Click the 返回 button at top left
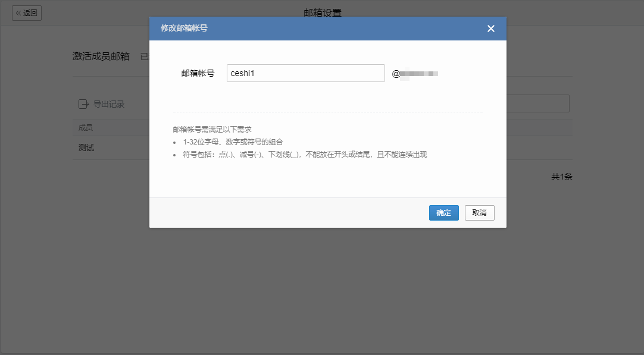This screenshot has height=355, width=644. click(27, 12)
